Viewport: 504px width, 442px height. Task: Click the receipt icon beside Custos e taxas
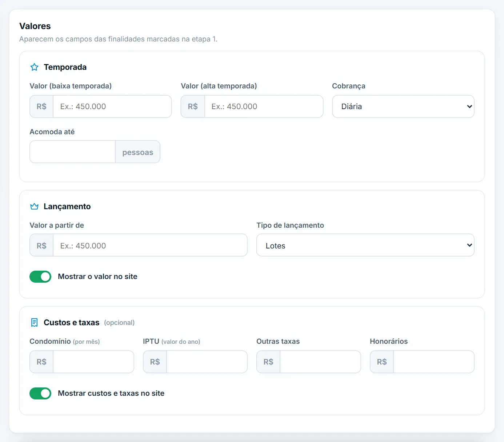(34, 322)
